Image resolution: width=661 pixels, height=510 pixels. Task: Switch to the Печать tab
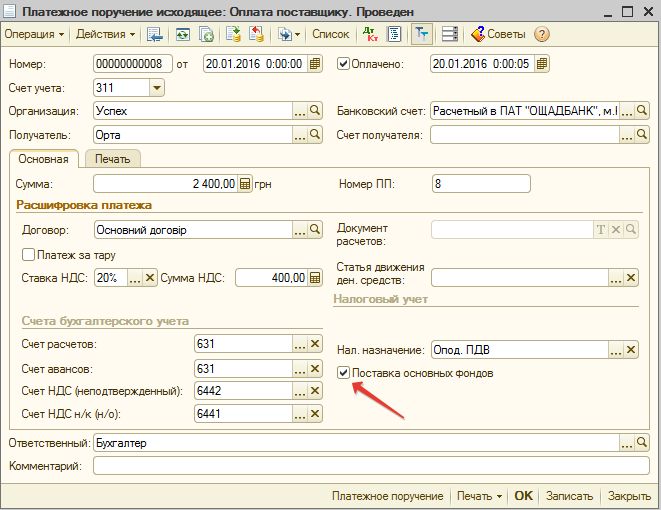[113, 158]
